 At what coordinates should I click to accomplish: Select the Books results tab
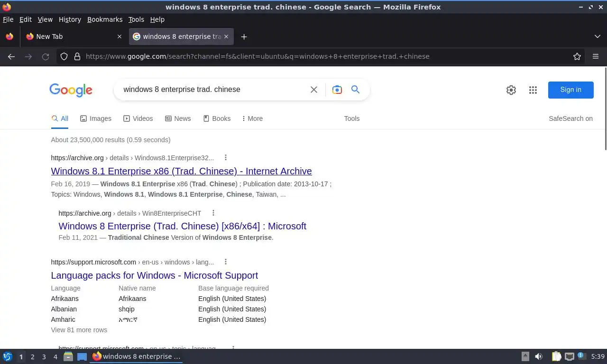217,118
